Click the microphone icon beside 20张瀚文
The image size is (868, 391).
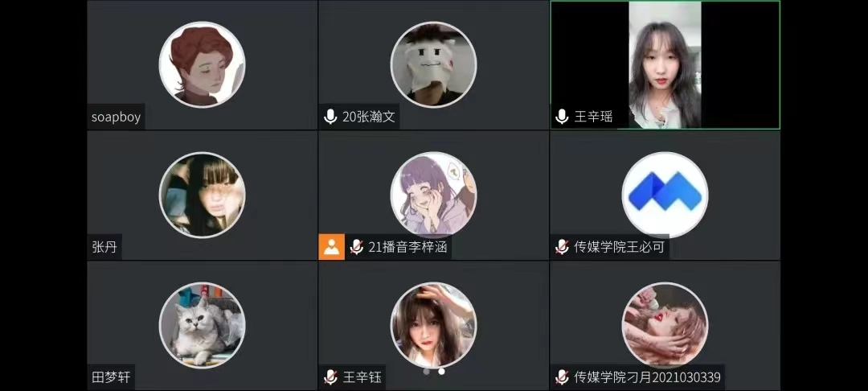330,117
